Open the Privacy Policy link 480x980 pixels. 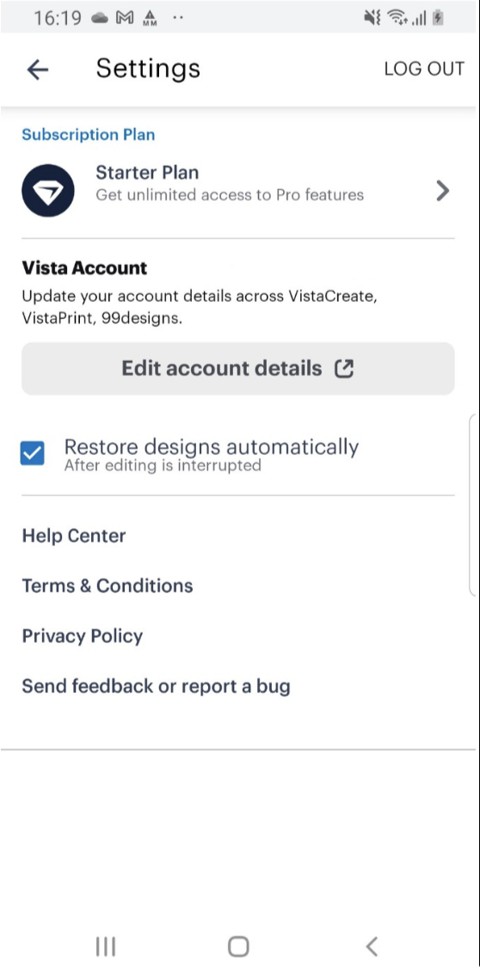[83, 636]
